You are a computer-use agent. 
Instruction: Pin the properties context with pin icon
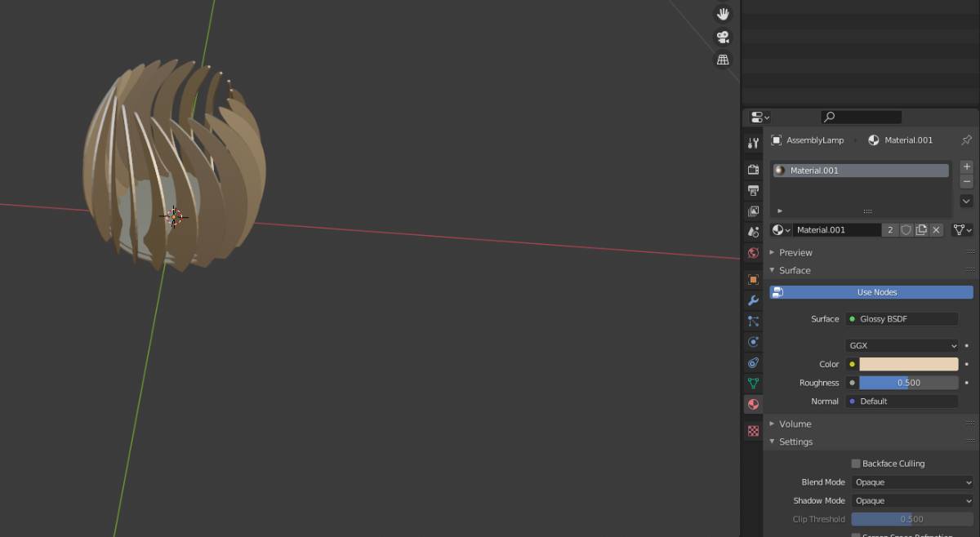[x=966, y=140]
